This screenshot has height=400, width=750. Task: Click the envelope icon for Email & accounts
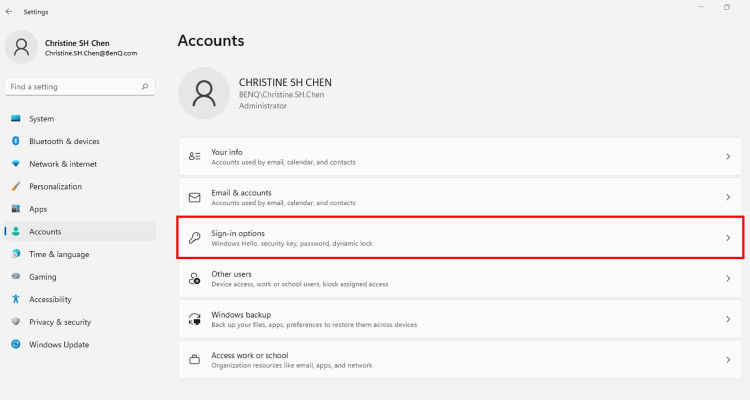pos(194,197)
